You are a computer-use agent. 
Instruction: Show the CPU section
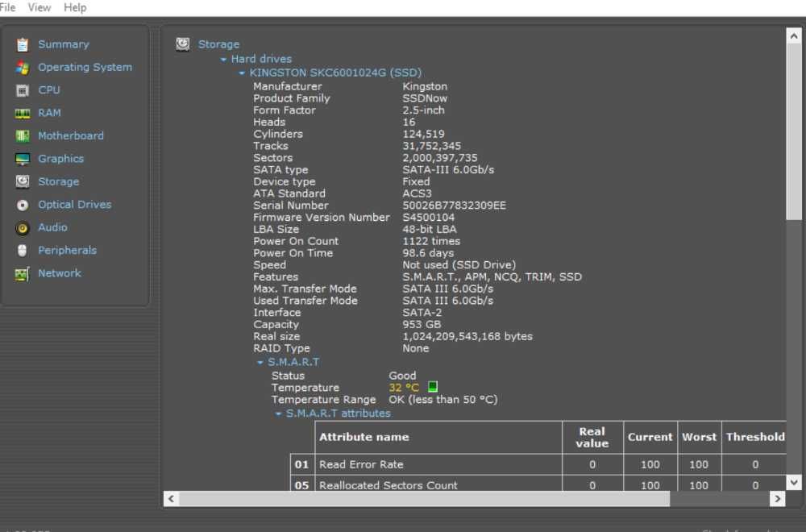click(x=49, y=90)
